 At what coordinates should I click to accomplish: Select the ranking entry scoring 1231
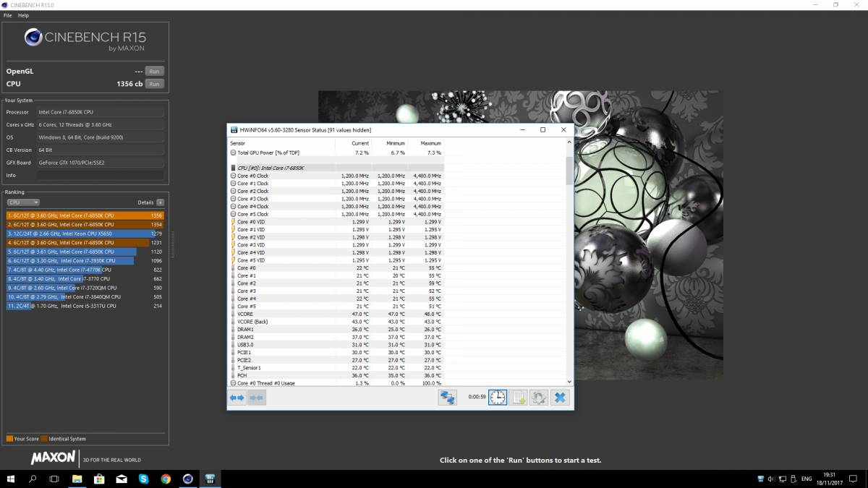pos(85,242)
